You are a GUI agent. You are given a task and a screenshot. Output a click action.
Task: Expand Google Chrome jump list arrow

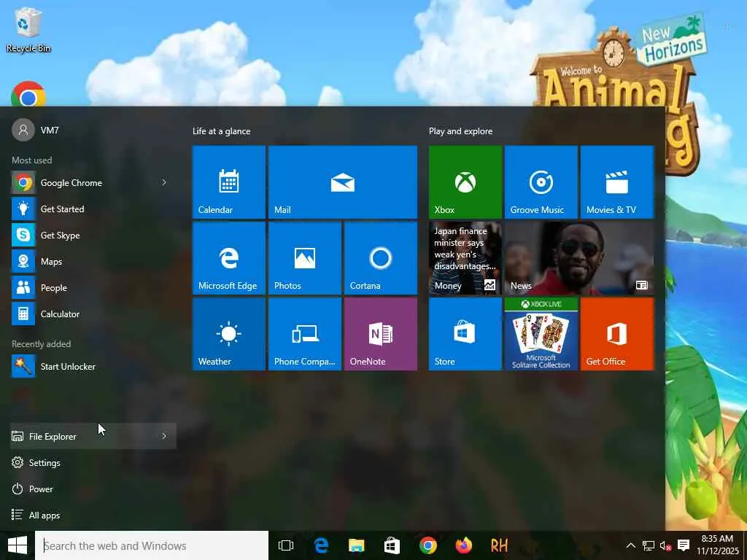click(x=164, y=182)
